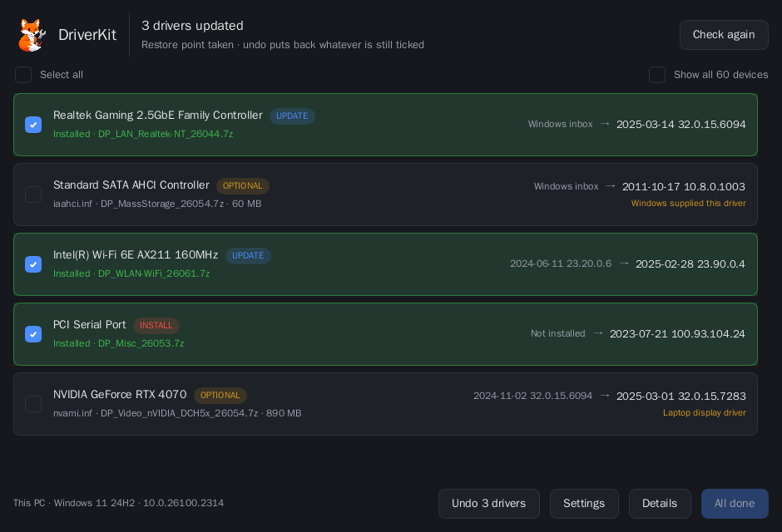Click old version '2024-11-02 32.0.15.6094'

click(532, 396)
